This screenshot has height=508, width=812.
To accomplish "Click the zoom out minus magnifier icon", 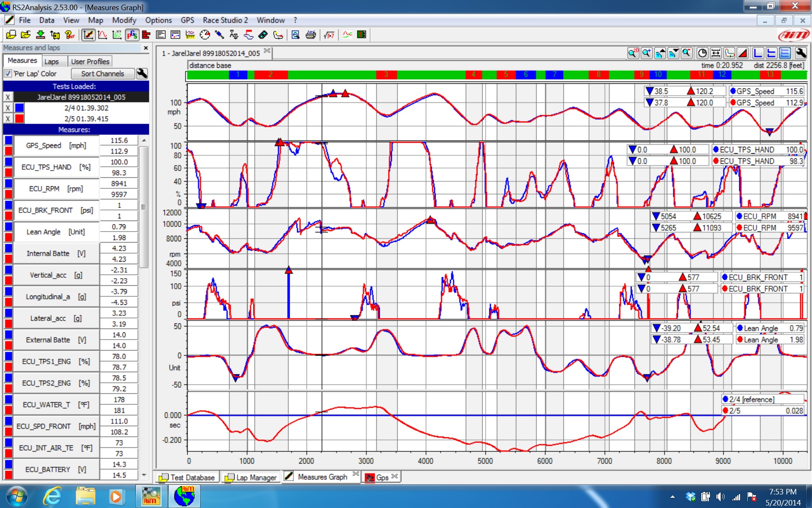I will click(687, 53).
